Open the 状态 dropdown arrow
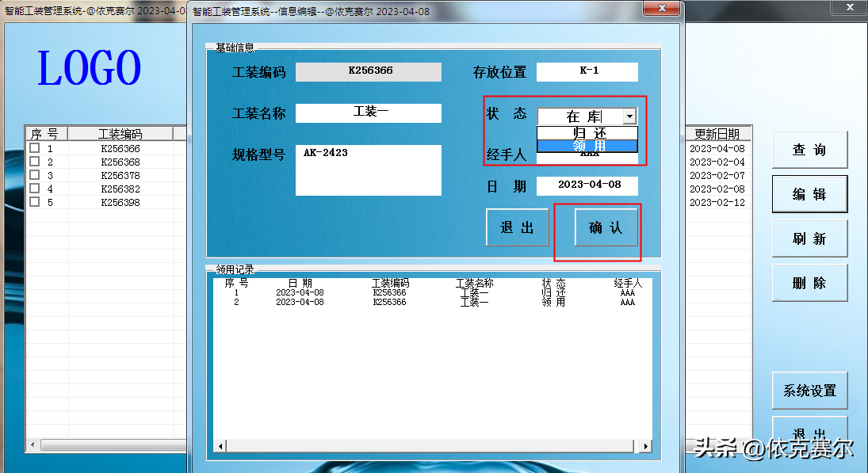 (629, 116)
